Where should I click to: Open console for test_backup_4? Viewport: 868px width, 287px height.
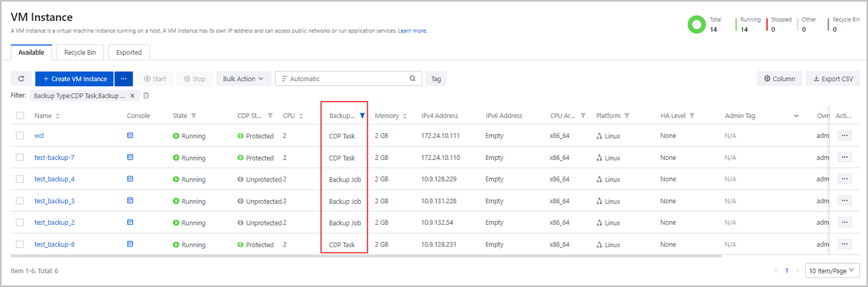(x=130, y=179)
